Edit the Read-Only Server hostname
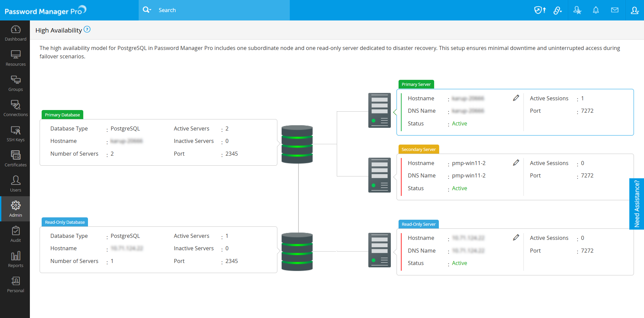Viewport: 644px width, 318px height. (x=516, y=237)
